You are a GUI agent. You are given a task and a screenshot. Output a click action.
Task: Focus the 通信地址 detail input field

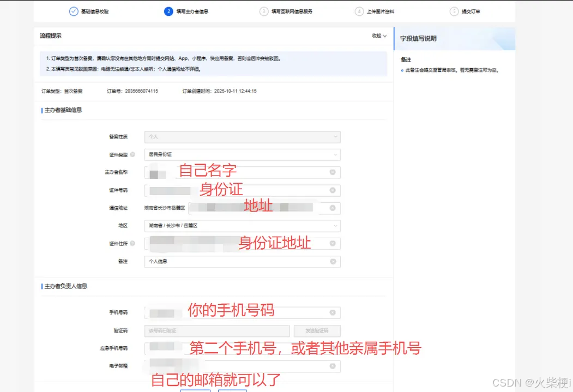click(x=264, y=208)
